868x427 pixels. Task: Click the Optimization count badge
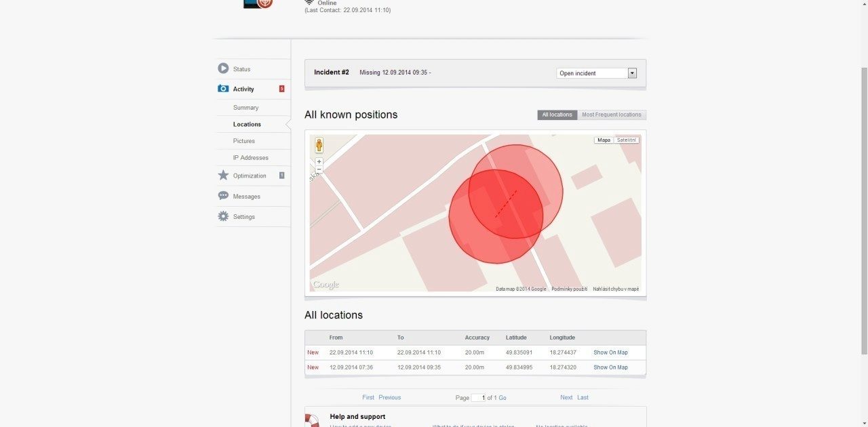[x=281, y=176]
